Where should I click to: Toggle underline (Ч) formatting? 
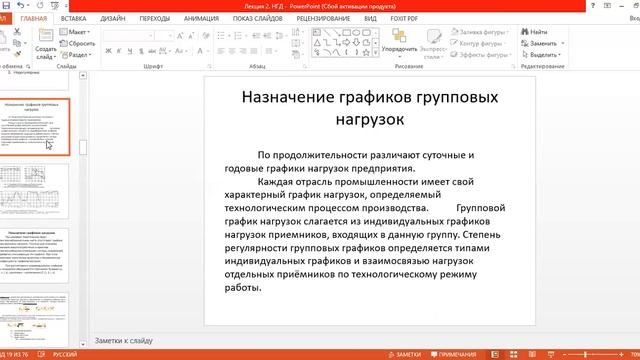[x=130, y=51]
